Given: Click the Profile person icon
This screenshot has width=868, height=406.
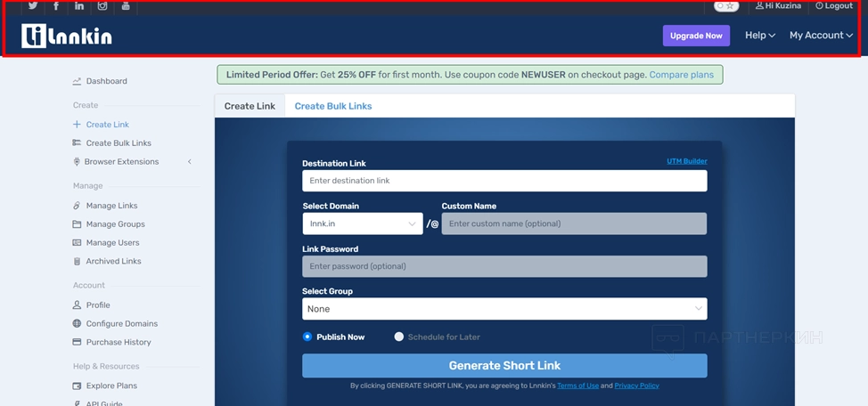Looking at the screenshot, I should coord(77,304).
